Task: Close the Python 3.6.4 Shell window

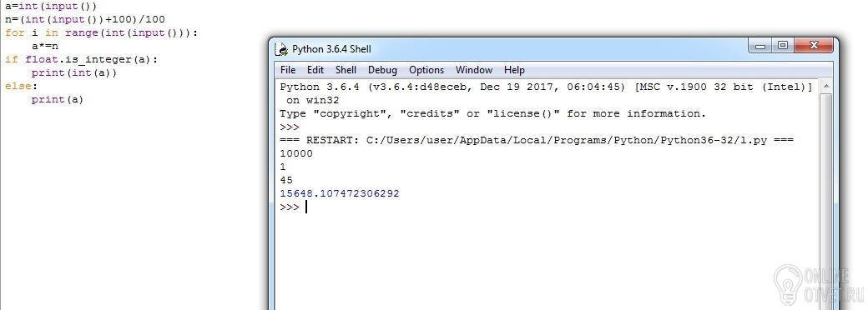Action: pos(814,47)
